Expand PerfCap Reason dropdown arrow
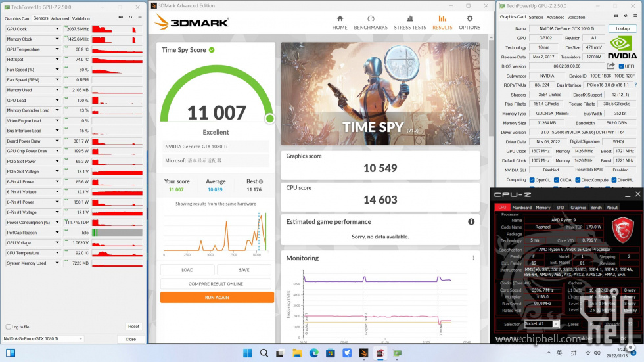 [57, 233]
